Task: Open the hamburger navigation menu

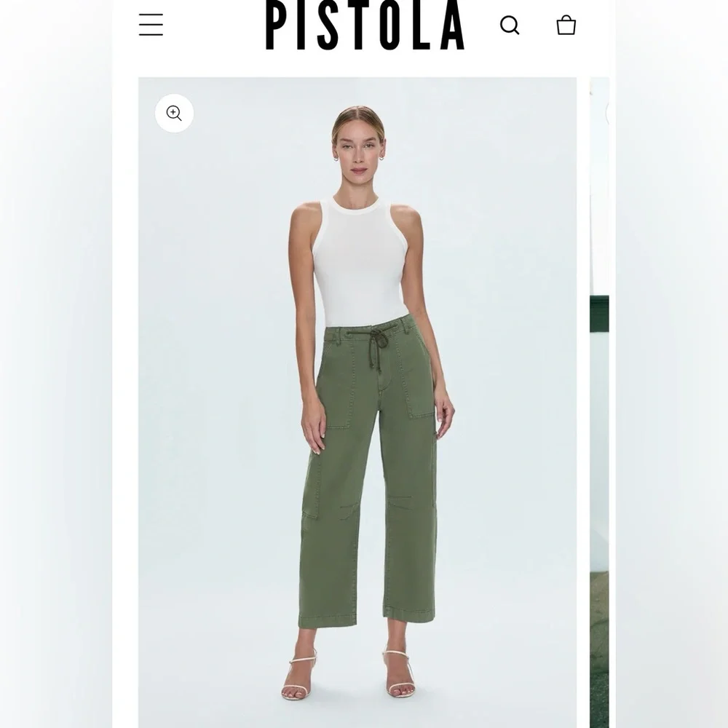Action: tap(151, 25)
